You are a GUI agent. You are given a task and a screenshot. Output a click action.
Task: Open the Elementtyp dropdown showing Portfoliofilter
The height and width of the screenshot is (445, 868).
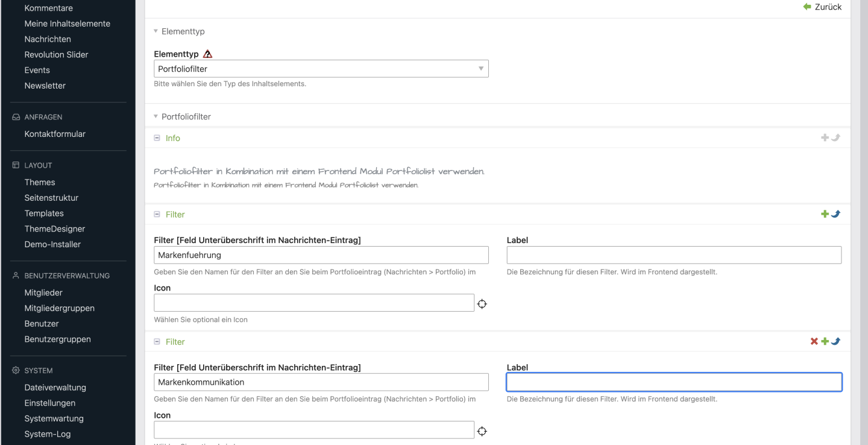tap(321, 69)
